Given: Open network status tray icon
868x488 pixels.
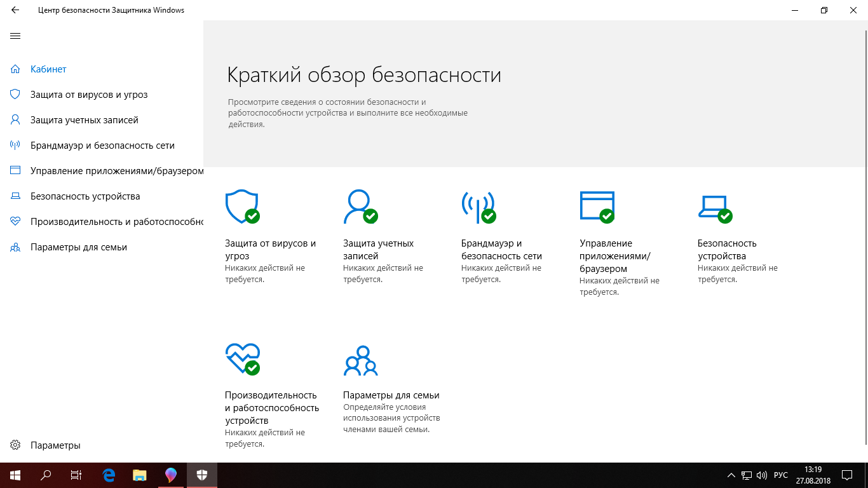Looking at the screenshot, I should (747, 475).
